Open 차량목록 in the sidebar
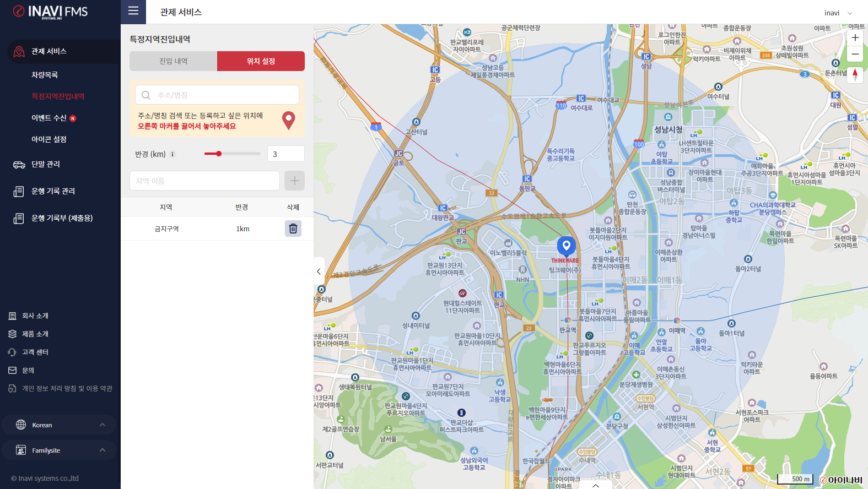Image resolution: width=868 pixels, height=489 pixels. (x=45, y=75)
